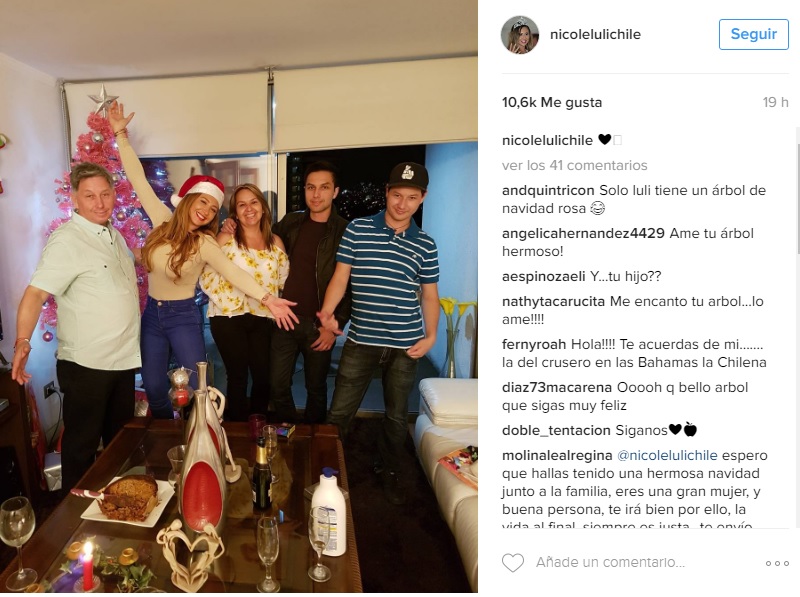This screenshot has height=597, width=800.
Task: Open the three-dots more options menu
Action: tap(777, 563)
